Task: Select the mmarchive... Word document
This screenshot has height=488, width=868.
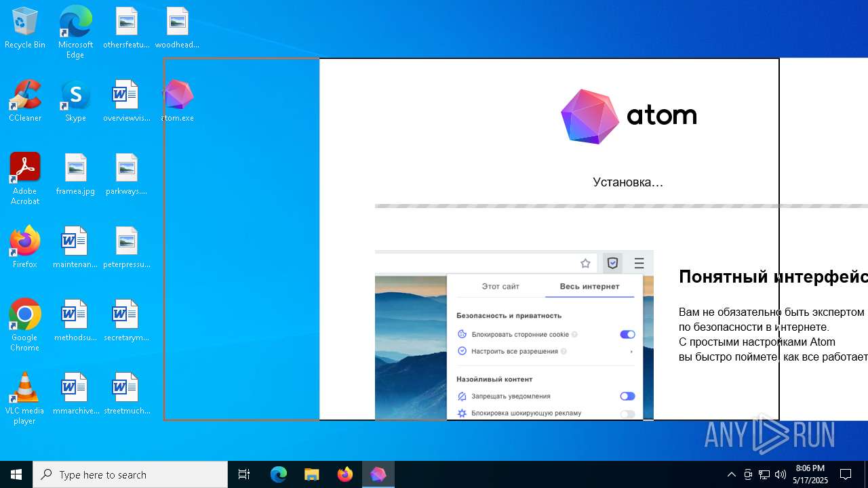Action: [x=75, y=394]
